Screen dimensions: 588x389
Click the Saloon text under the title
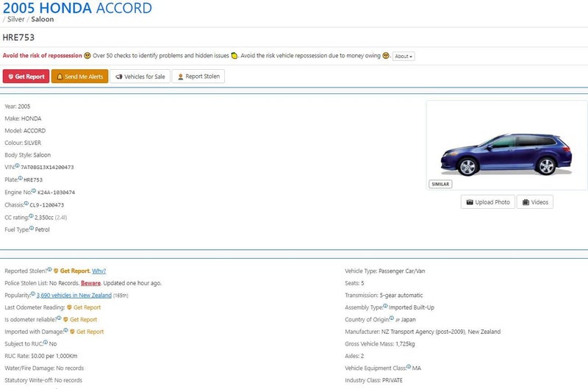coord(43,19)
